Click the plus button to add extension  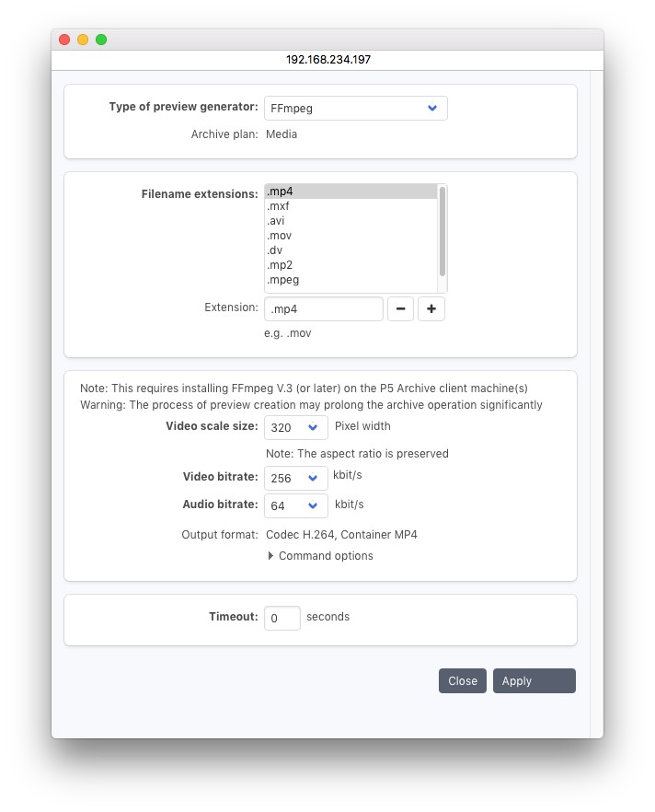click(431, 309)
